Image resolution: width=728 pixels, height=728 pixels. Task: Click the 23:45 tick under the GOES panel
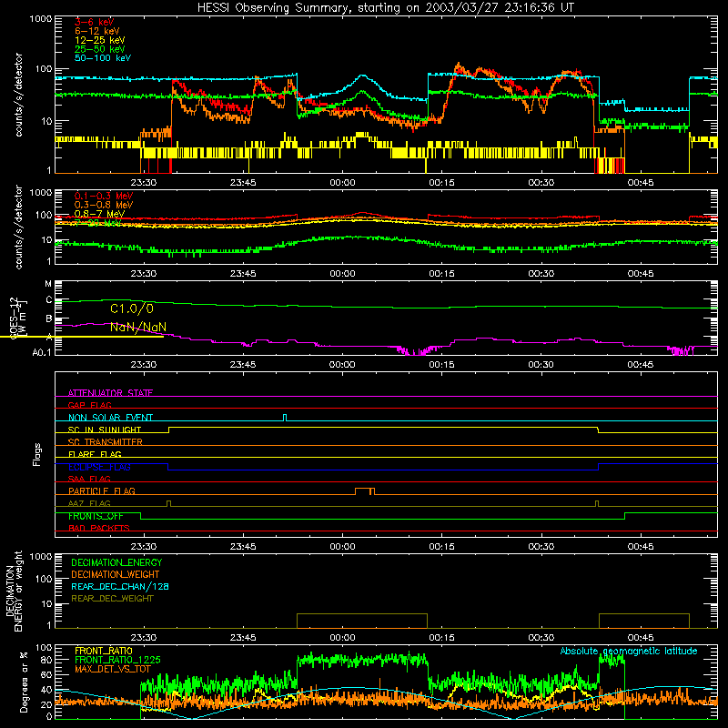243,365
